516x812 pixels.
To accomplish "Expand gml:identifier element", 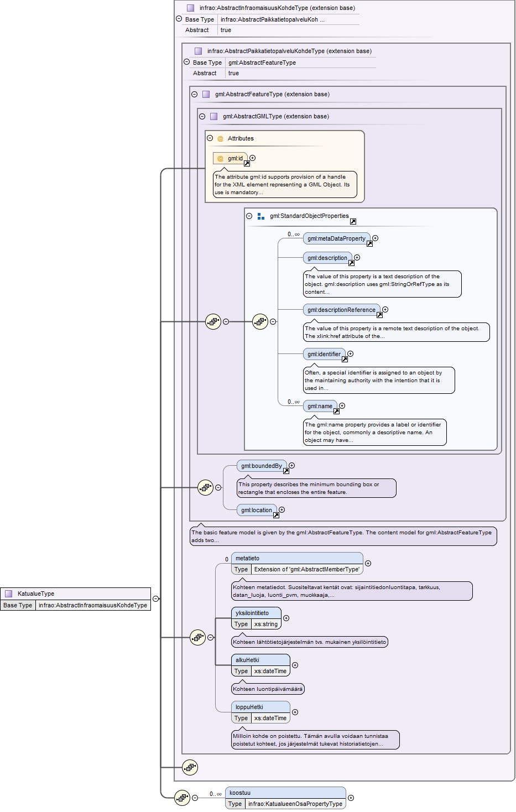I will coord(350,353).
